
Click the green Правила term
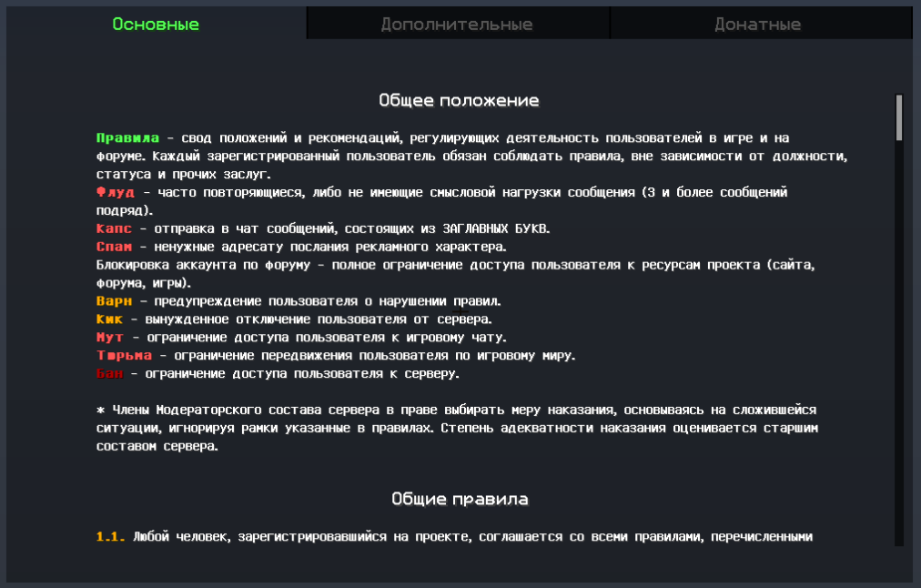coord(127,138)
